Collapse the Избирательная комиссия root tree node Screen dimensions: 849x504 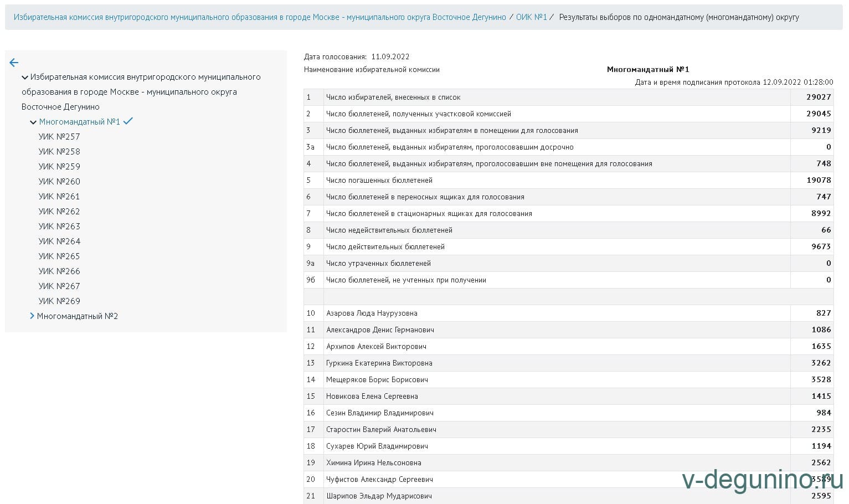point(25,78)
